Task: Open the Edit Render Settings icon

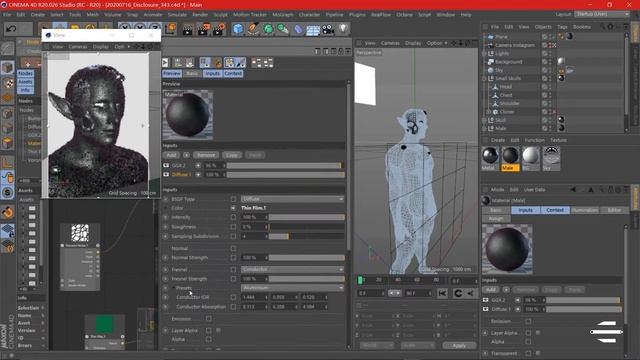Action: (x=219, y=29)
